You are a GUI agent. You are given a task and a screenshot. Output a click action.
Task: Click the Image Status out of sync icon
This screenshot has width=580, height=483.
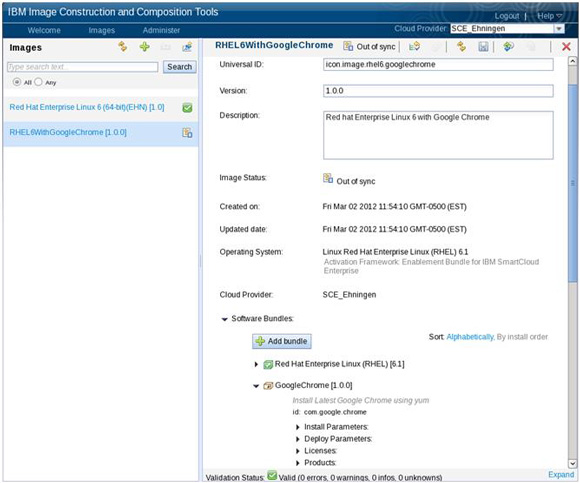[x=328, y=178]
